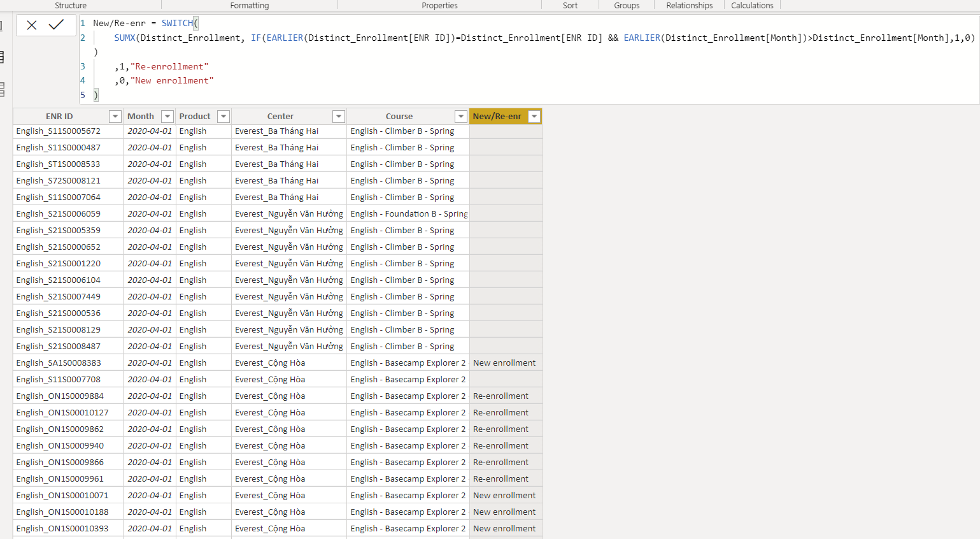Open the Product column filter dropdown
Screen dimensions: 980x539
pos(223,117)
